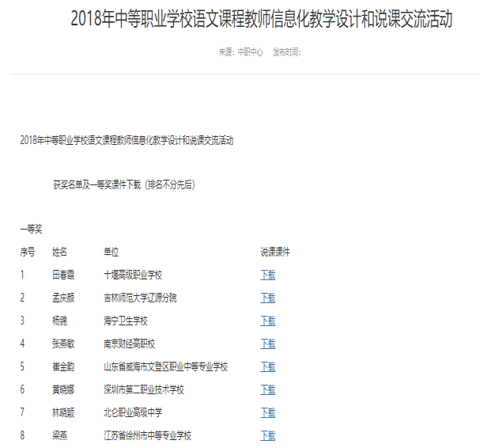Select name 黄晓娜
The image size is (480, 448).
pos(63,389)
